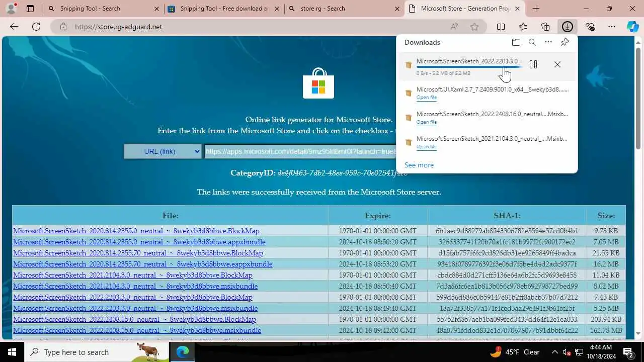Open the 45°F Clear weather widget
This screenshot has height=362, width=644.
[x=515, y=352]
